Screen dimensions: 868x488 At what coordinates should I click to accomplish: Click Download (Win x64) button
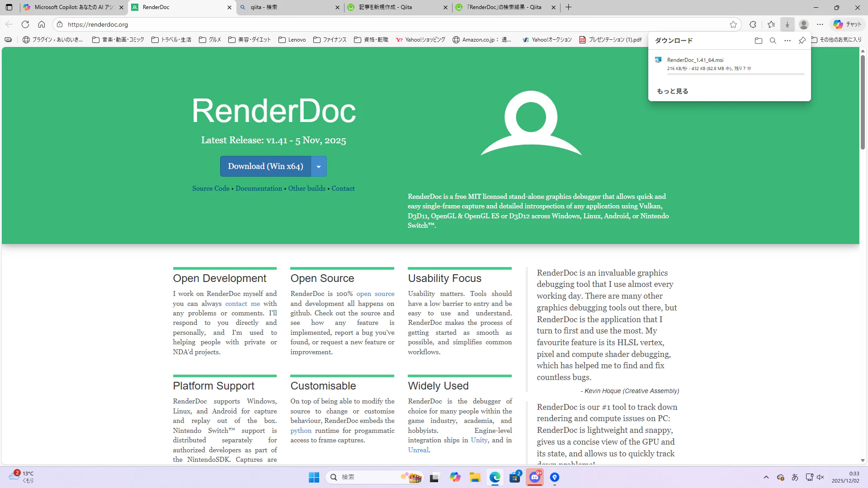265,166
